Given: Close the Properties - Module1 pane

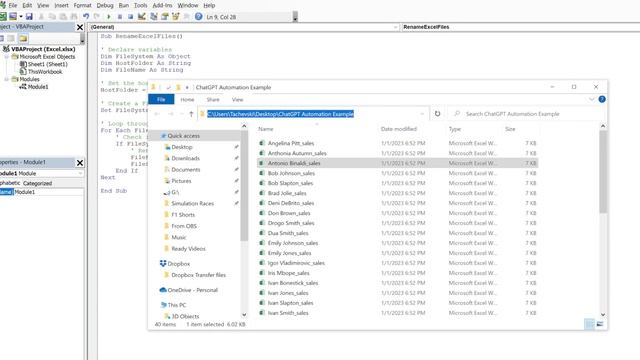Looking at the screenshot, I should tap(80, 163).
